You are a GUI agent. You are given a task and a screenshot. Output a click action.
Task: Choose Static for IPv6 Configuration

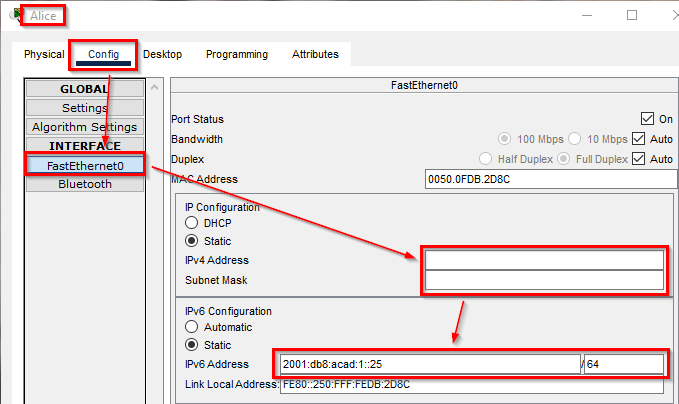(x=191, y=345)
